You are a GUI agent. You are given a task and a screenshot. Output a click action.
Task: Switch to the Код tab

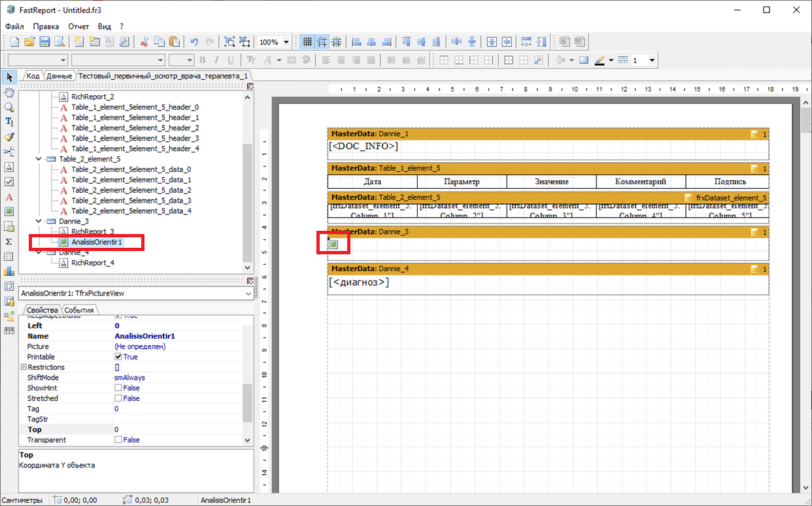[33, 76]
